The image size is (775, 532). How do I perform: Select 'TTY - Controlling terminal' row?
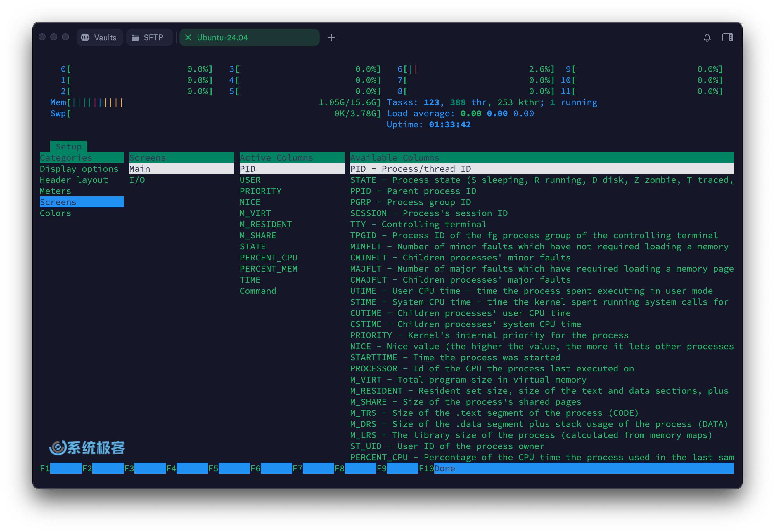click(x=542, y=224)
